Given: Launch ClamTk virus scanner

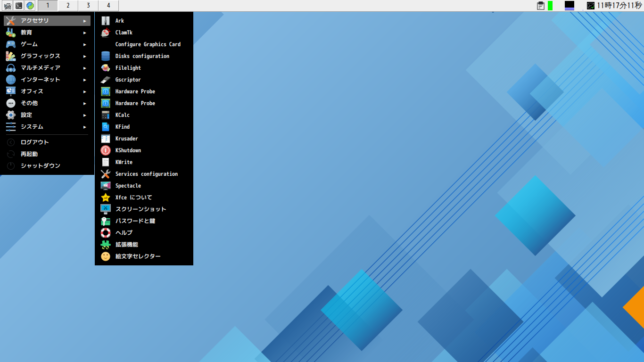Looking at the screenshot, I should coord(144,33).
